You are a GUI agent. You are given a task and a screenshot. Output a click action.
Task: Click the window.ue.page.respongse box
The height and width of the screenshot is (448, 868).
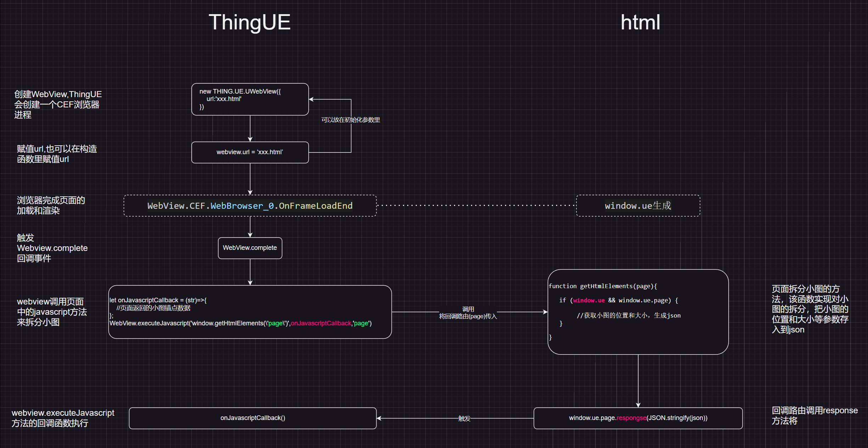click(638, 418)
